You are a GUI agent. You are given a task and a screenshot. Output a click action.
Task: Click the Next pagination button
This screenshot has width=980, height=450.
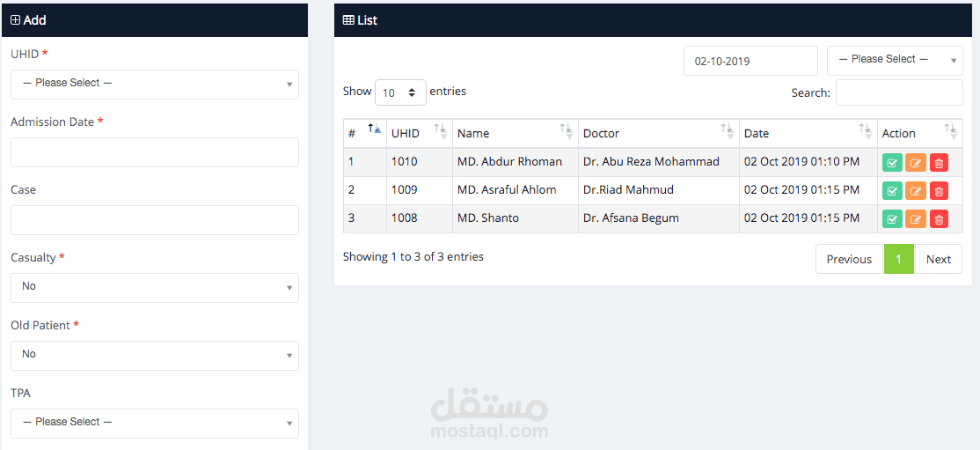pos(938,259)
